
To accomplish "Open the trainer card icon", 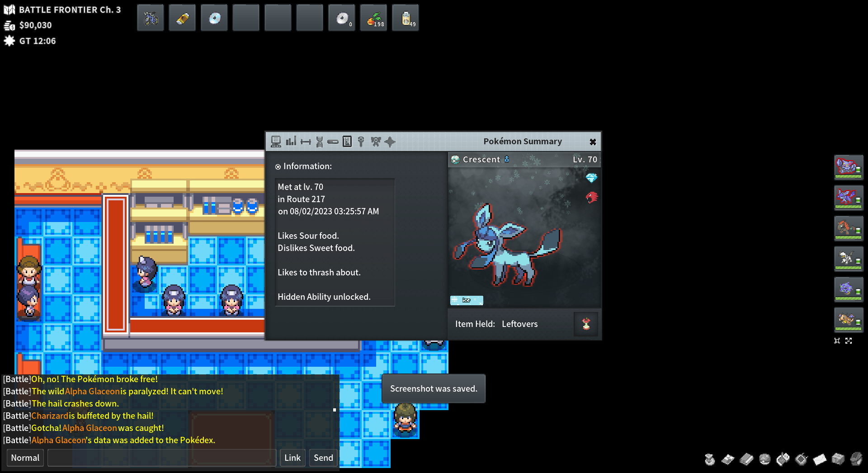I will tap(728, 459).
